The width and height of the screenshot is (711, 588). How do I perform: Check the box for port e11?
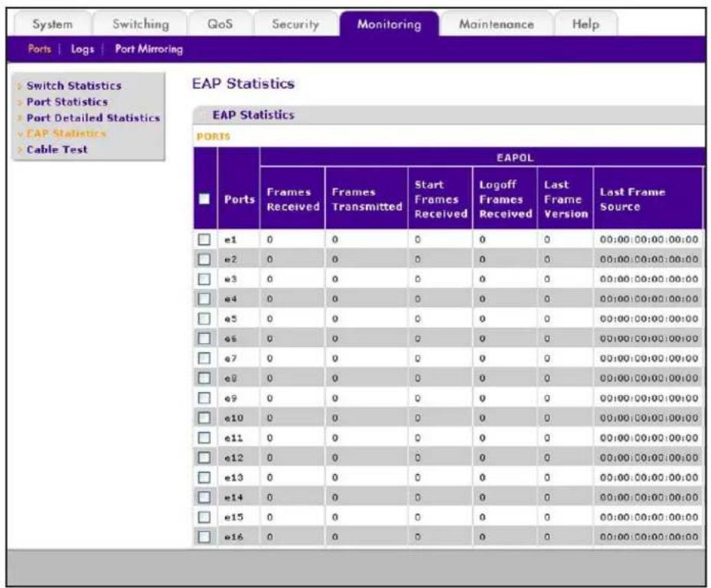coord(204,438)
